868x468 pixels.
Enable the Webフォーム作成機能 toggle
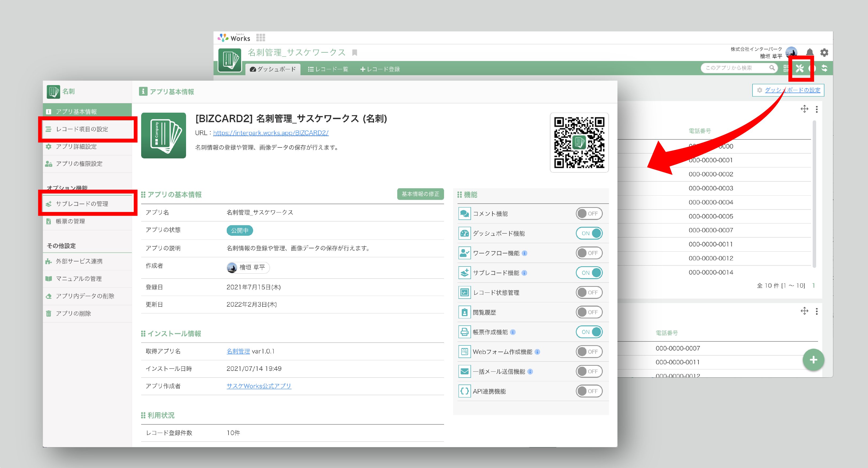tap(589, 352)
